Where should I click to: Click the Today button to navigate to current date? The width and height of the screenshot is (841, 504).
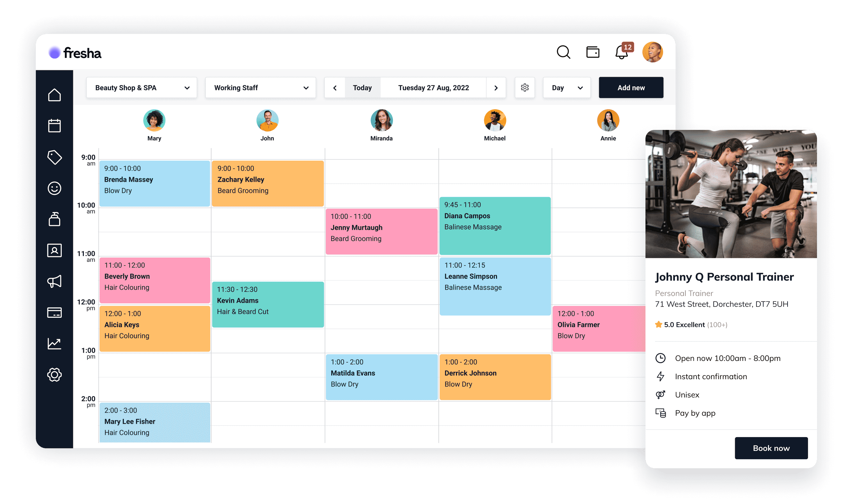[361, 88]
